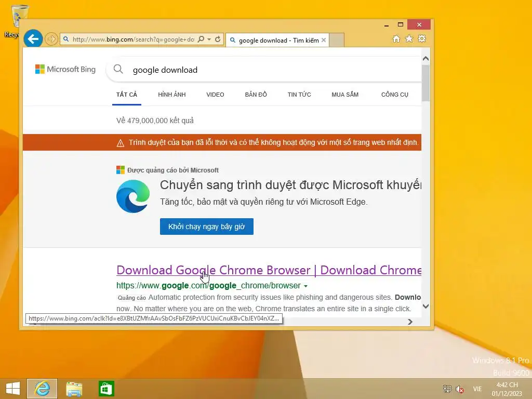The height and width of the screenshot is (399, 532).
Task: Click 'Khởi chạy ngay bây giờ' button
Action: (207, 227)
